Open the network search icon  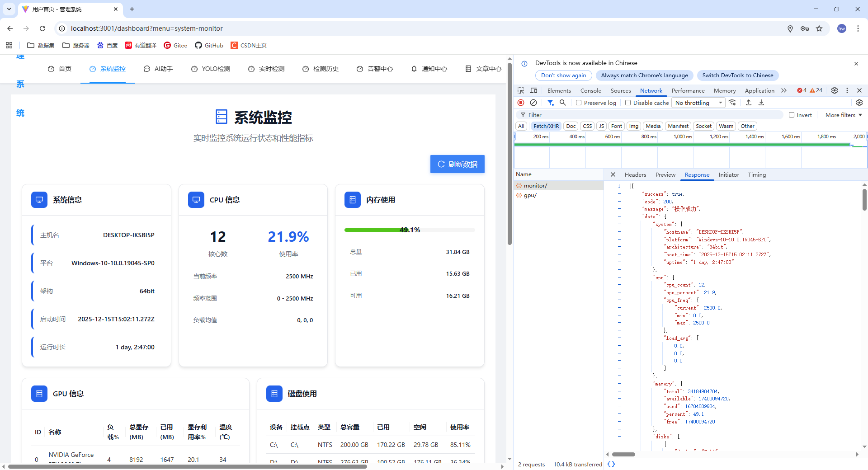coord(563,103)
